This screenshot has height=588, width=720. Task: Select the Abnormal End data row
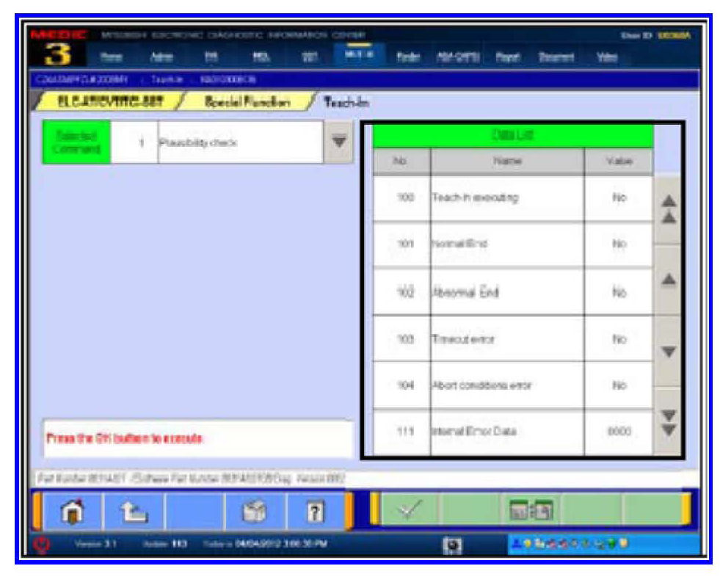click(506, 292)
